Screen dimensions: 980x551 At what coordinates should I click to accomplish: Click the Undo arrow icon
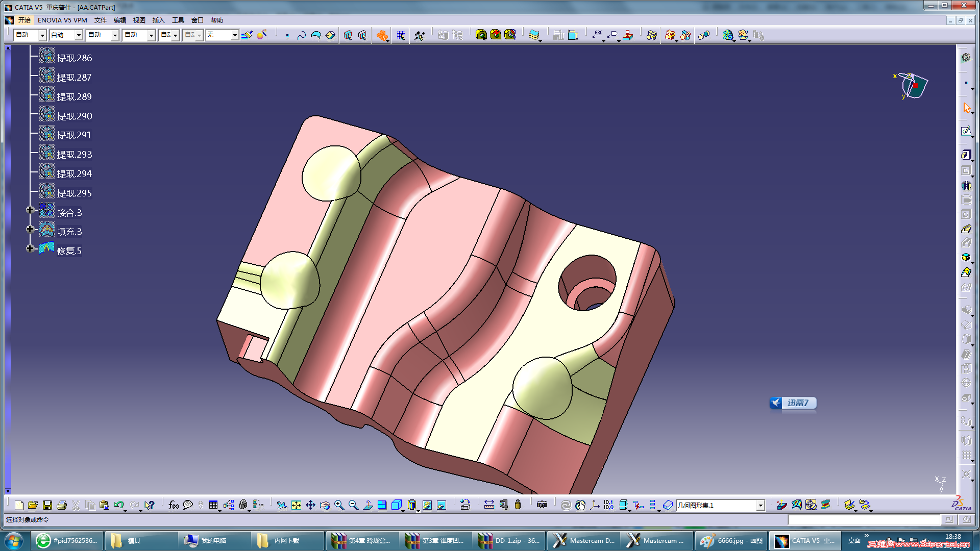pos(118,505)
